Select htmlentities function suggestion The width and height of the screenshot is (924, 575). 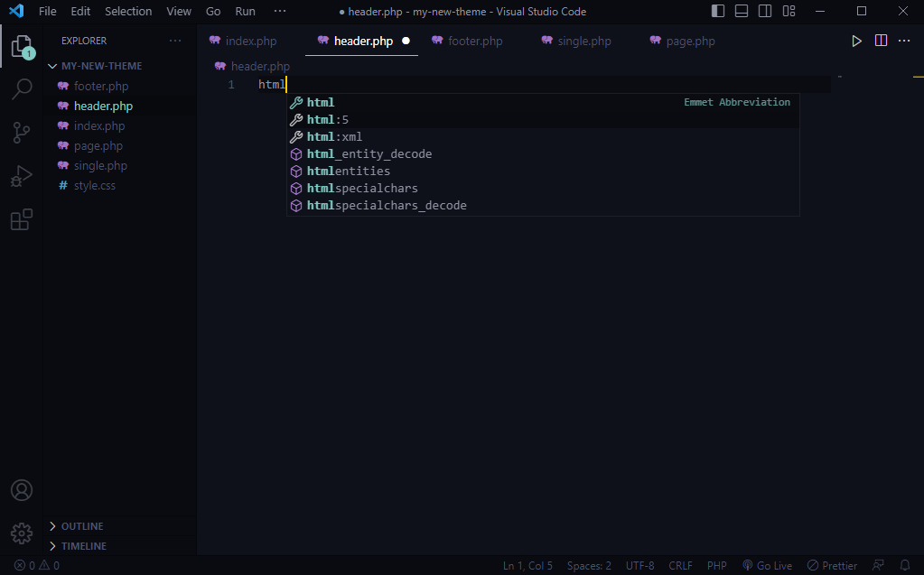pyautogui.click(x=543, y=171)
